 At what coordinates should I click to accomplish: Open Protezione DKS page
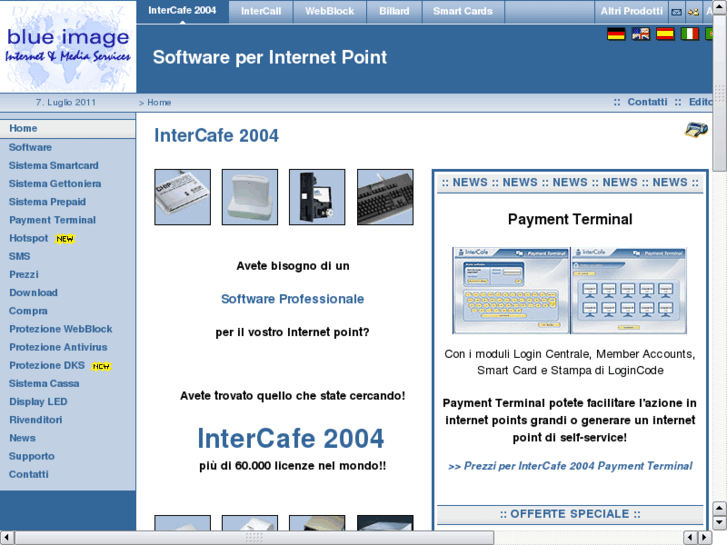[x=47, y=365]
